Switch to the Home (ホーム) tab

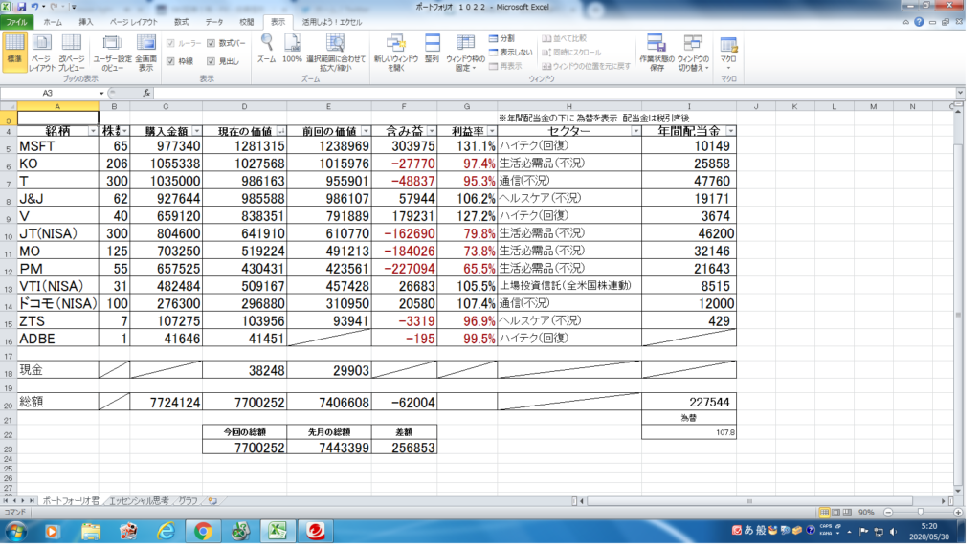(54, 22)
